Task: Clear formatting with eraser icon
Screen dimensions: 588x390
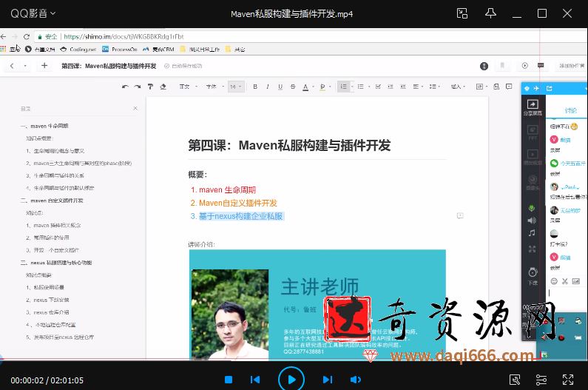Action: pyautogui.click(x=163, y=87)
